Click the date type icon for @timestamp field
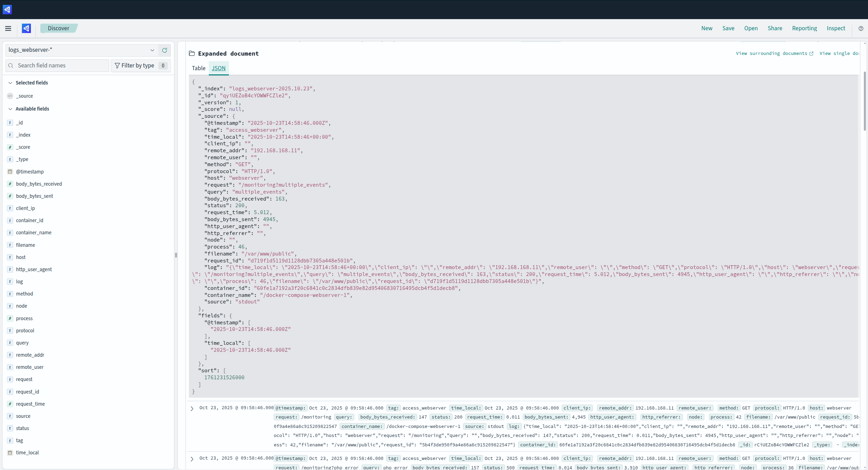 point(10,172)
